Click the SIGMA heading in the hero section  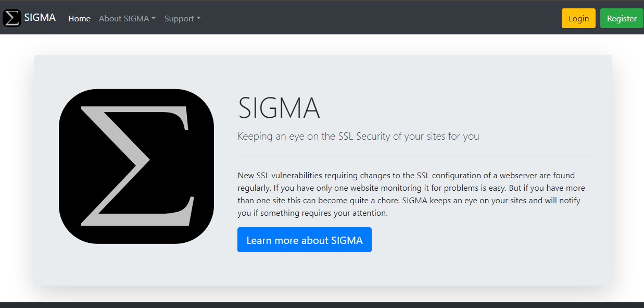279,109
